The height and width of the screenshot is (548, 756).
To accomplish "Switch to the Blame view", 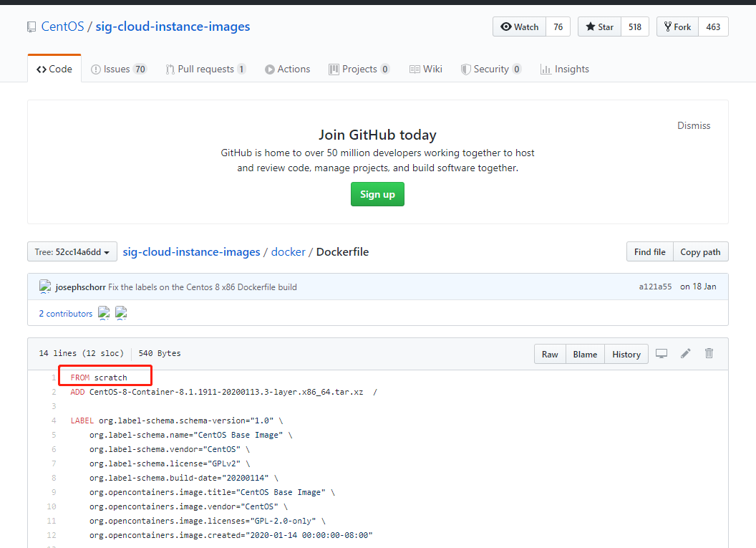I will tap(585, 354).
